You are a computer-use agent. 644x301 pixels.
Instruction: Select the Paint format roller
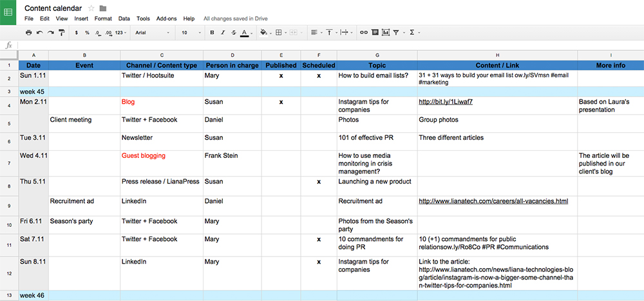tap(62, 32)
